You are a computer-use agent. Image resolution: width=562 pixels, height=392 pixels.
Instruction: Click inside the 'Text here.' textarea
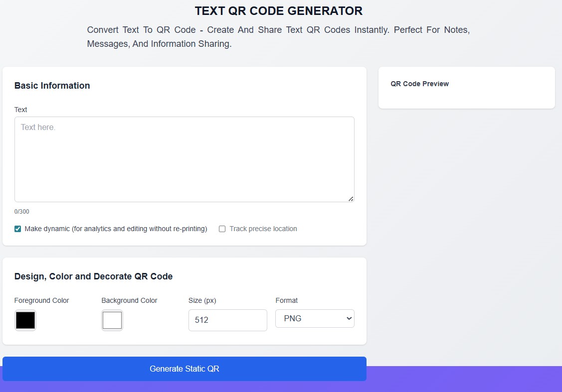184,159
